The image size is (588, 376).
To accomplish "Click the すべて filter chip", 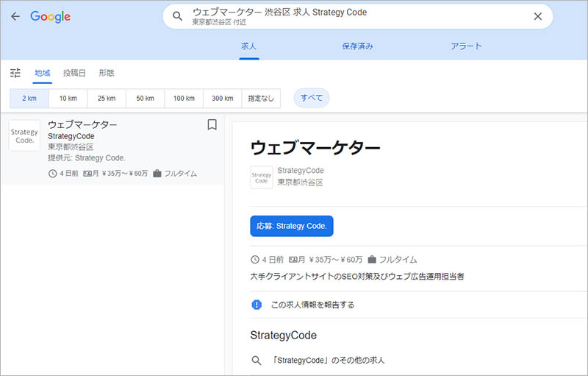I will [312, 98].
